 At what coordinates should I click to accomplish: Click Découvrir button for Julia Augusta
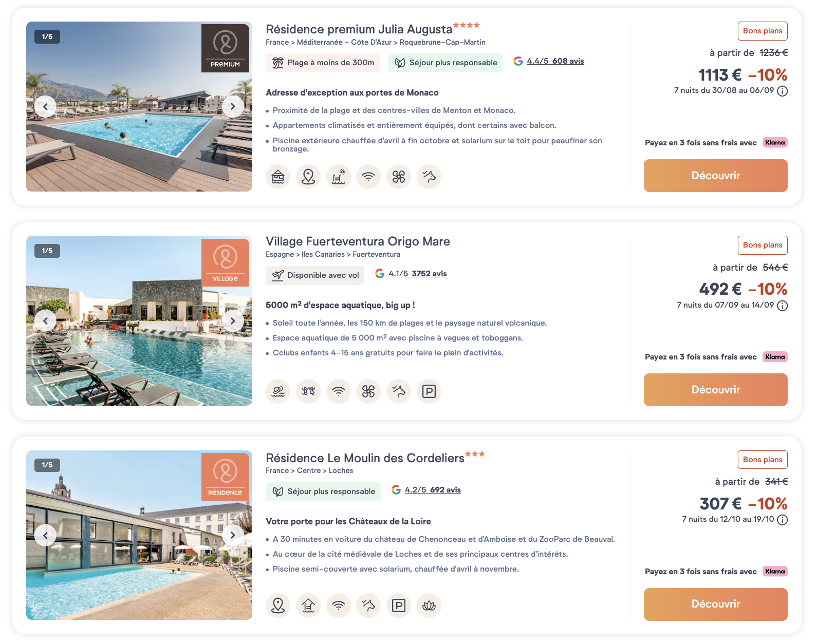715,176
